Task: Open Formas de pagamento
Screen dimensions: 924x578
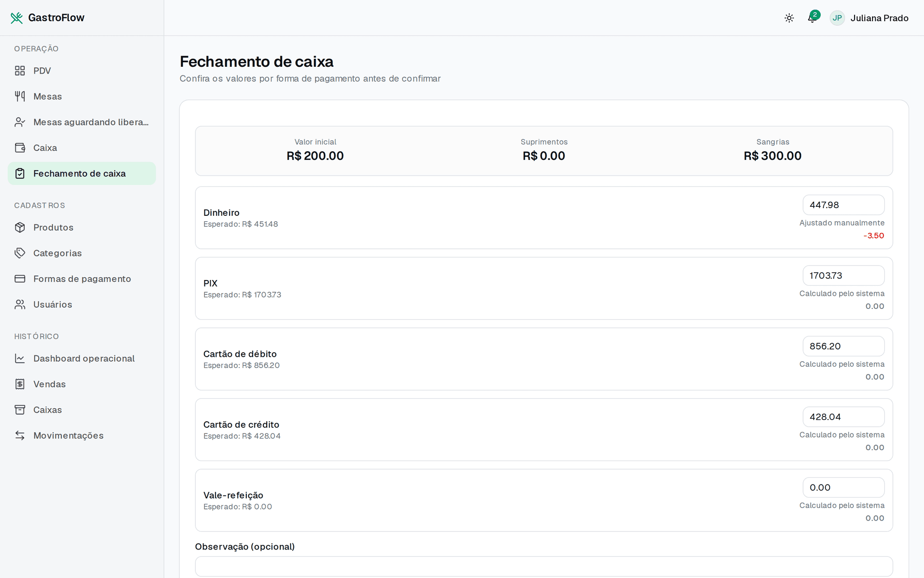Action: 82,279
